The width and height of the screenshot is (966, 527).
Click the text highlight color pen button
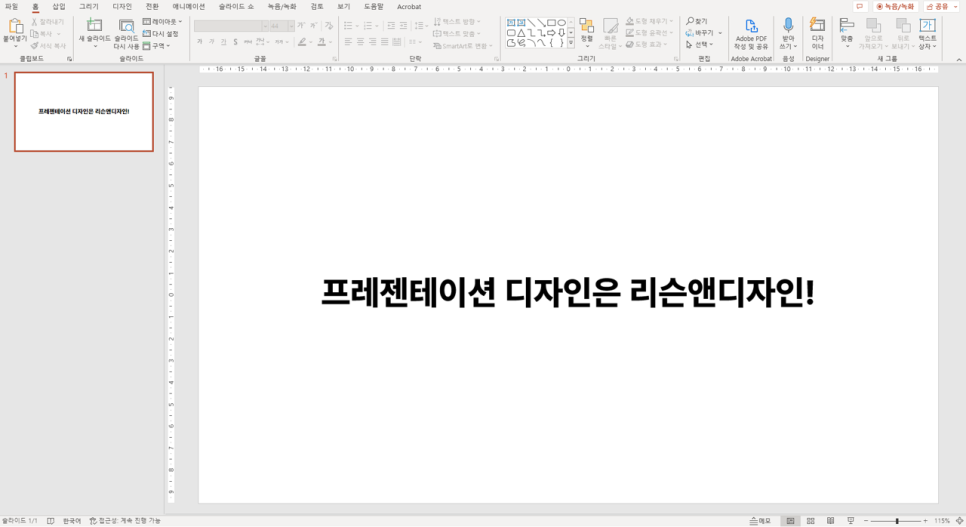tap(301, 42)
